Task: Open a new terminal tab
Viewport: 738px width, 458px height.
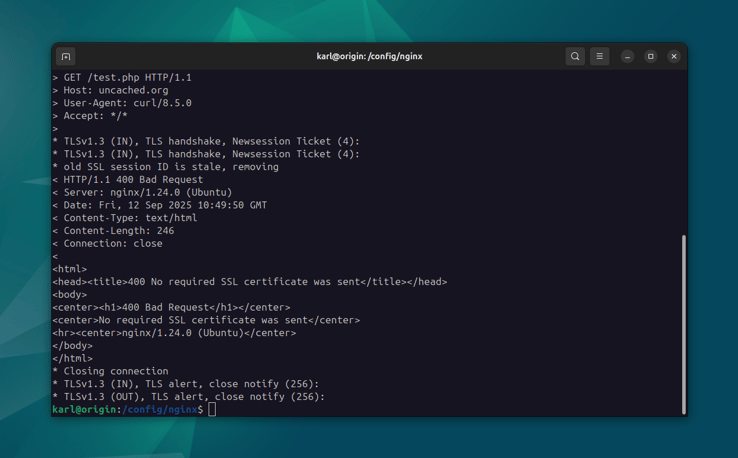Action: [66, 57]
